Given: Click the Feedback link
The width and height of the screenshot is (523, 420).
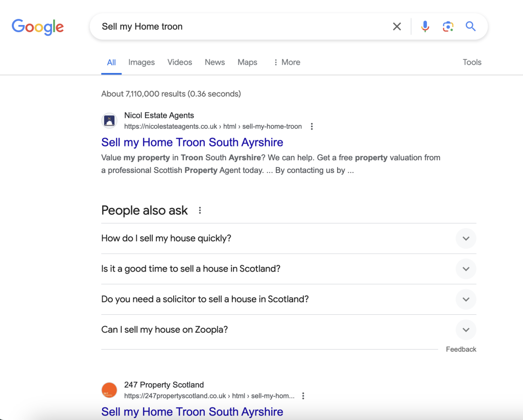Looking at the screenshot, I should click(461, 349).
